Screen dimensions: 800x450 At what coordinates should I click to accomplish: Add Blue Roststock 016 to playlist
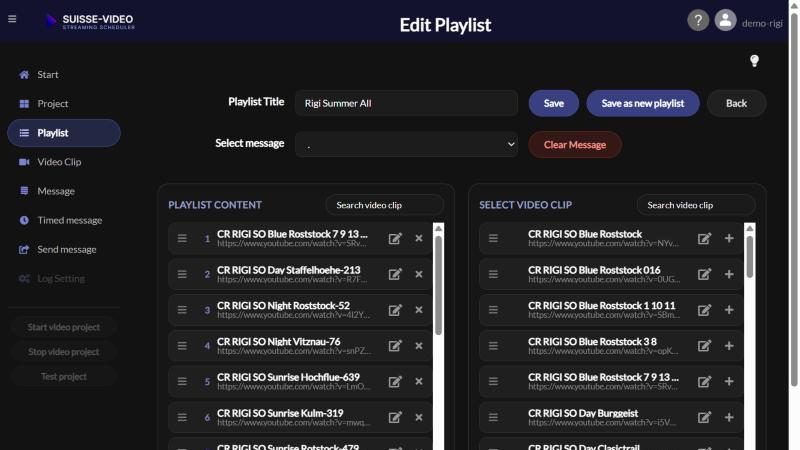pos(729,274)
